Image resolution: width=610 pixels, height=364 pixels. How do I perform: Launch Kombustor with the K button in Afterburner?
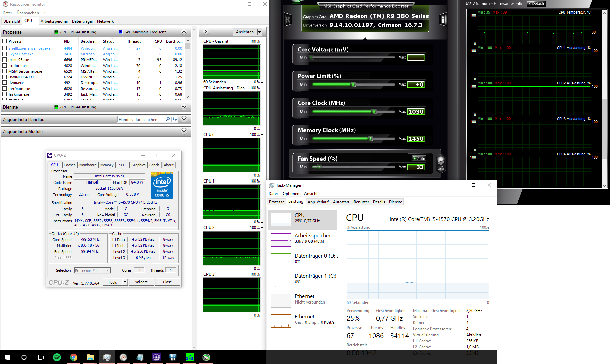288,20
